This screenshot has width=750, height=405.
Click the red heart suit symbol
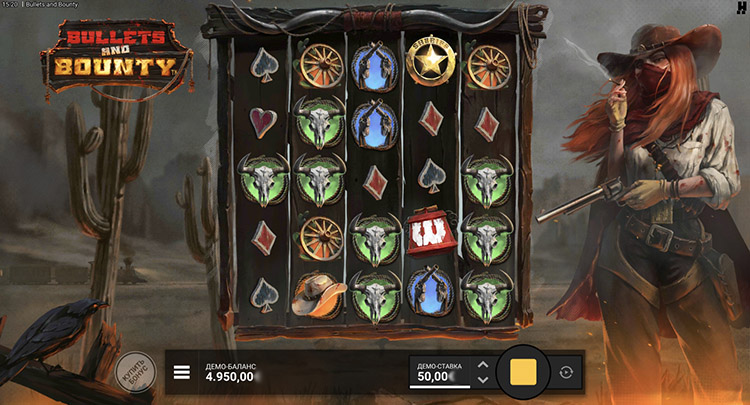263,122
